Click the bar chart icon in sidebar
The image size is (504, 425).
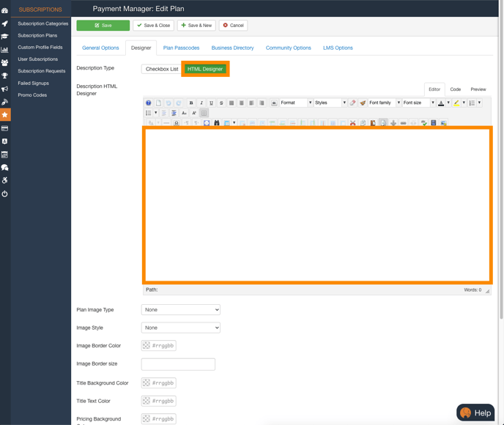pos(5,50)
